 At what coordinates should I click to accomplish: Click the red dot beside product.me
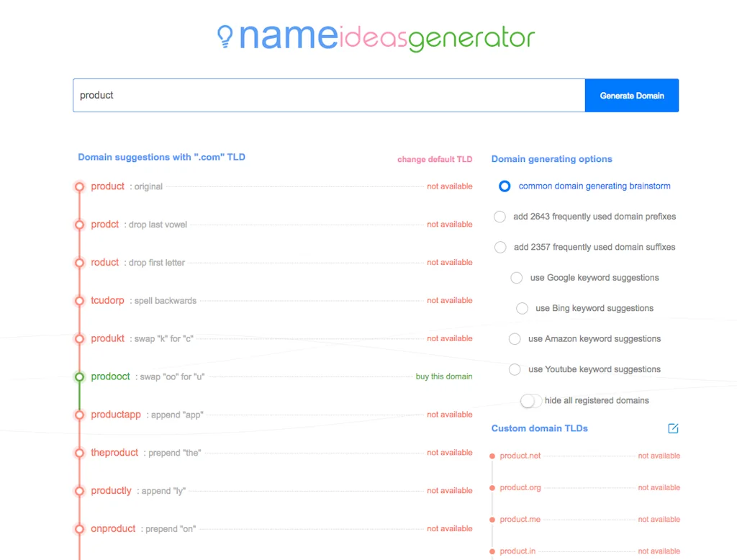tap(492, 519)
